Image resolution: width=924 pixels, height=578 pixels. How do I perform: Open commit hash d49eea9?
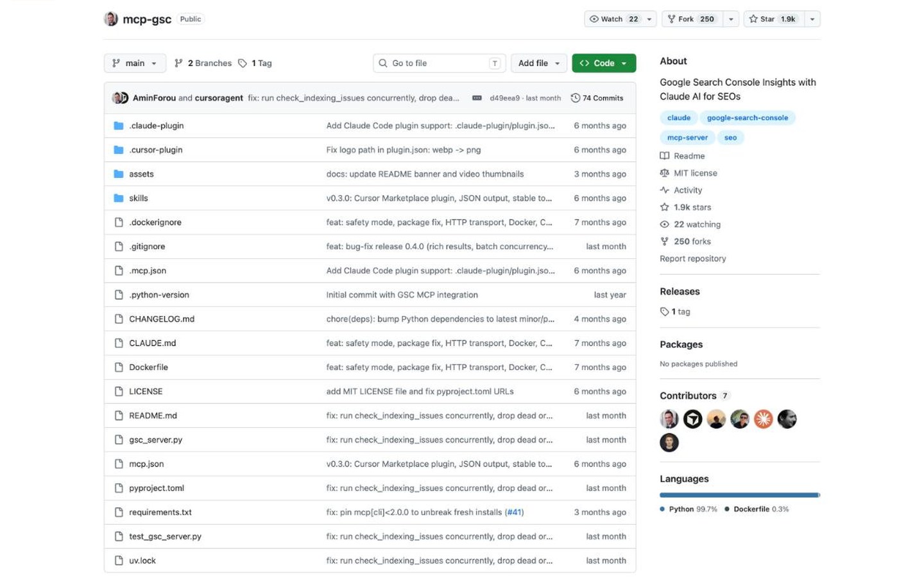point(504,98)
